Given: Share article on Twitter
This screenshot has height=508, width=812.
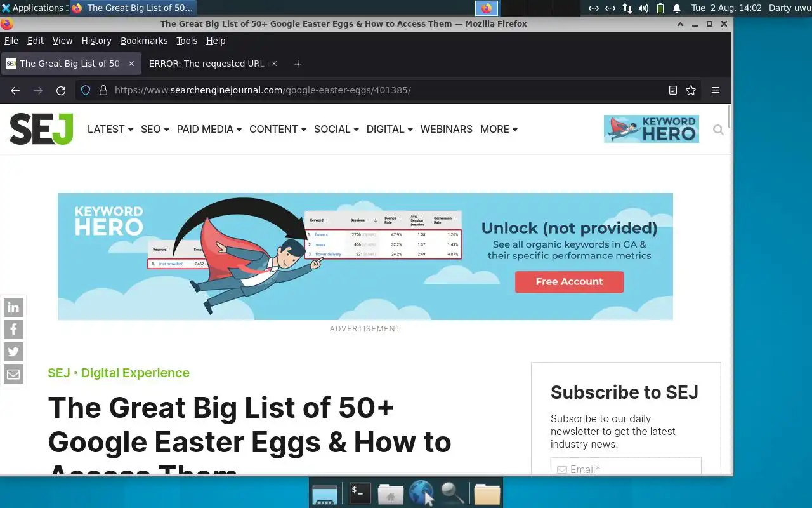Looking at the screenshot, I should point(13,352).
